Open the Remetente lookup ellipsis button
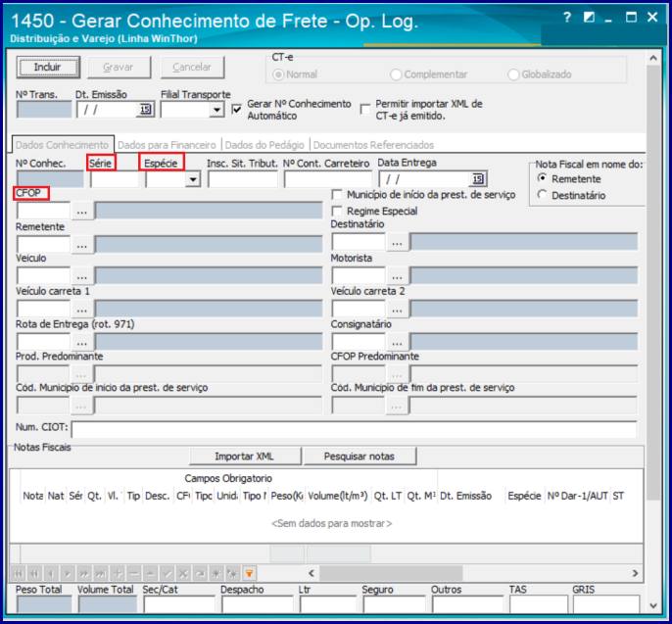This screenshot has width=672, height=624. (82, 245)
